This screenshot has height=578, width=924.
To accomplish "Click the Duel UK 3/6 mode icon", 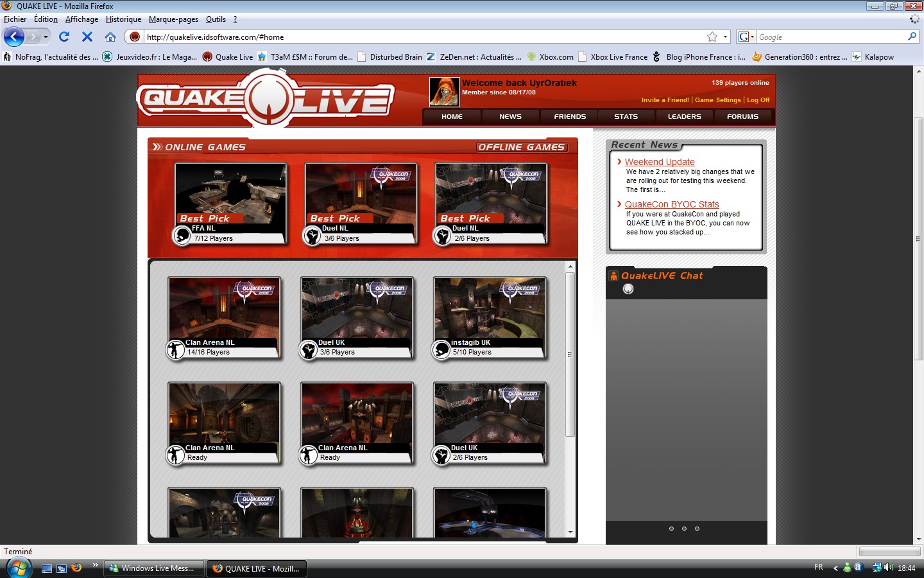I will 309,350.
